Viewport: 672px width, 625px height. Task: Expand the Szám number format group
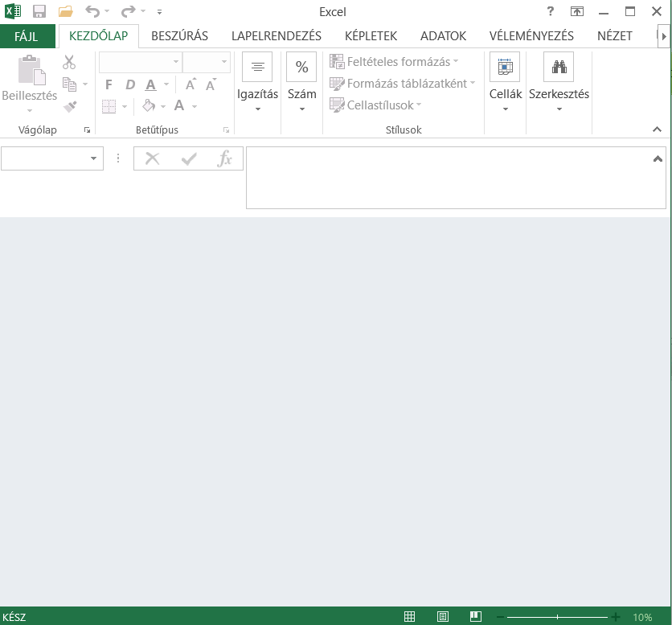(301, 82)
